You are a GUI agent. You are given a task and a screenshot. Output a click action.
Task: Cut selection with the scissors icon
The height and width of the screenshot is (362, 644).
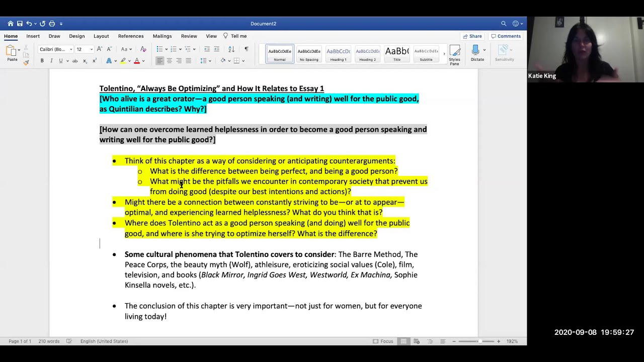[x=26, y=47]
